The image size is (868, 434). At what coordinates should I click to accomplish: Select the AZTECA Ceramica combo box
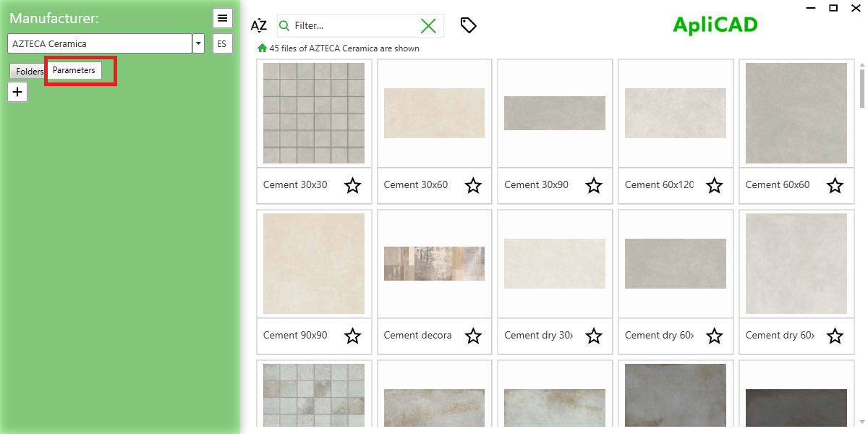(100, 43)
